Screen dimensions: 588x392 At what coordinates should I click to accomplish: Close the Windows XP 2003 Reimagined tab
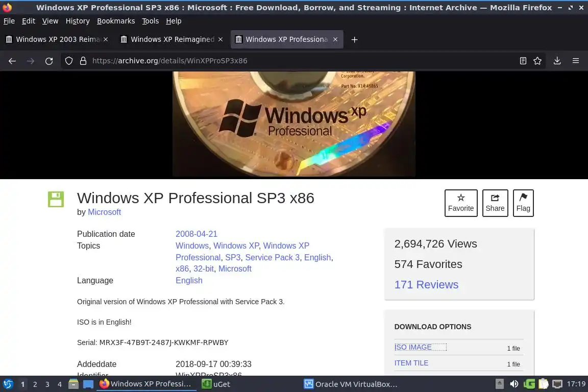point(106,39)
